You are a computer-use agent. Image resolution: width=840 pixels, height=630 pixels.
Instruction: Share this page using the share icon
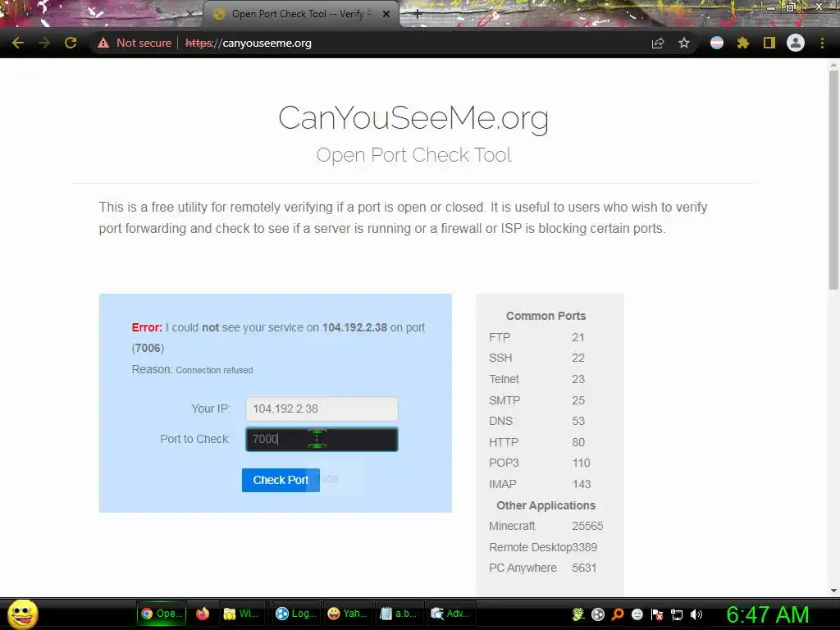[x=657, y=43]
